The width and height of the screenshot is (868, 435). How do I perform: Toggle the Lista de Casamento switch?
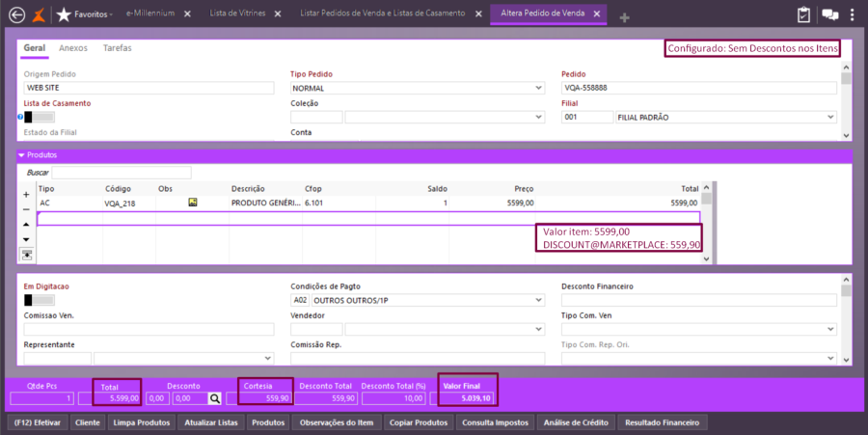coord(40,117)
